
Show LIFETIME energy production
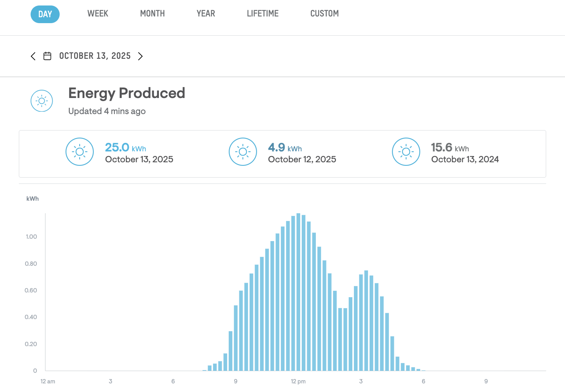pos(262,14)
